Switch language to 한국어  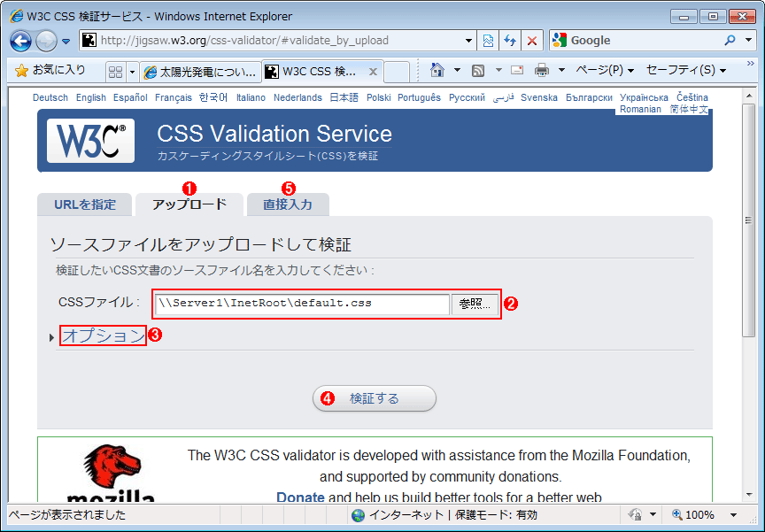213,97
